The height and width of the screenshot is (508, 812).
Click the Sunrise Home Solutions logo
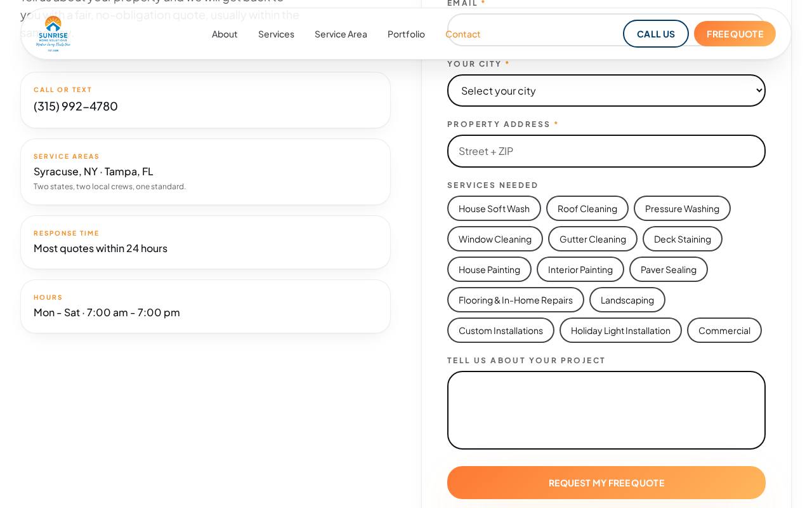pos(53,34)
